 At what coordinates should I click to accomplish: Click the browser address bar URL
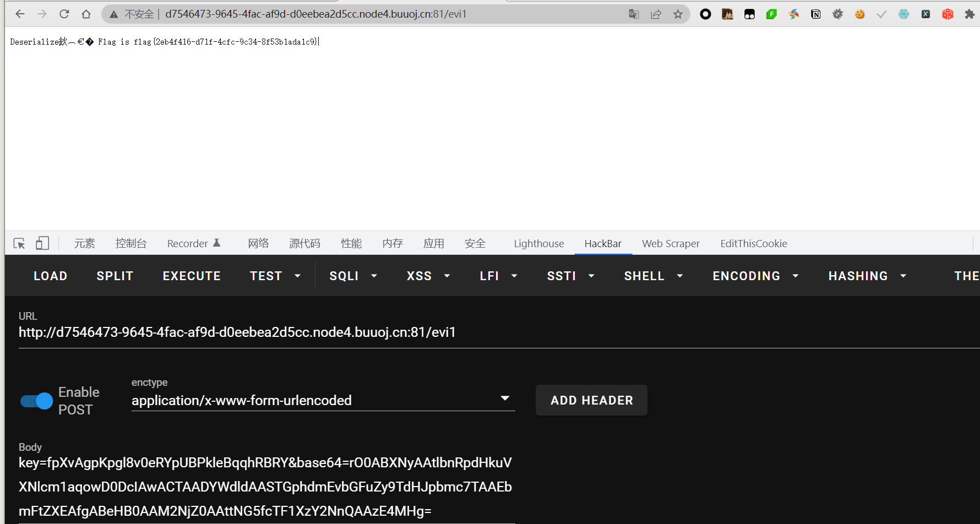pyautogui.click(x=315, y=14)
